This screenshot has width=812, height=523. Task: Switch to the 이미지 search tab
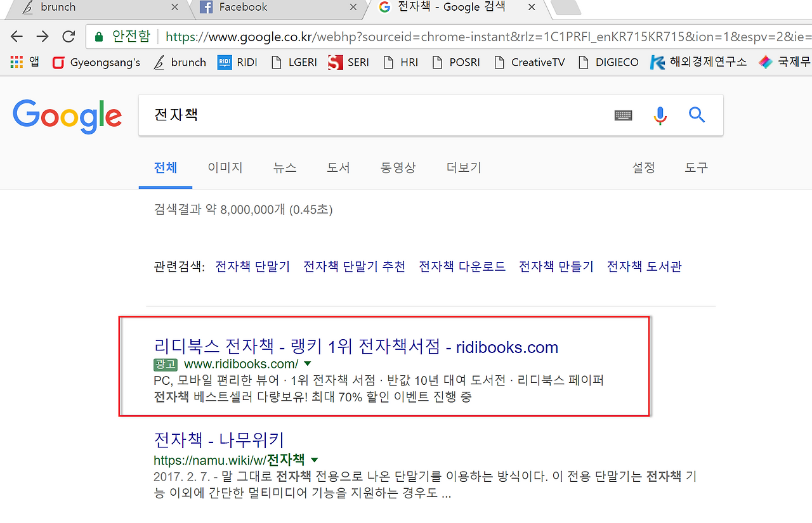[x=225, y=168]
